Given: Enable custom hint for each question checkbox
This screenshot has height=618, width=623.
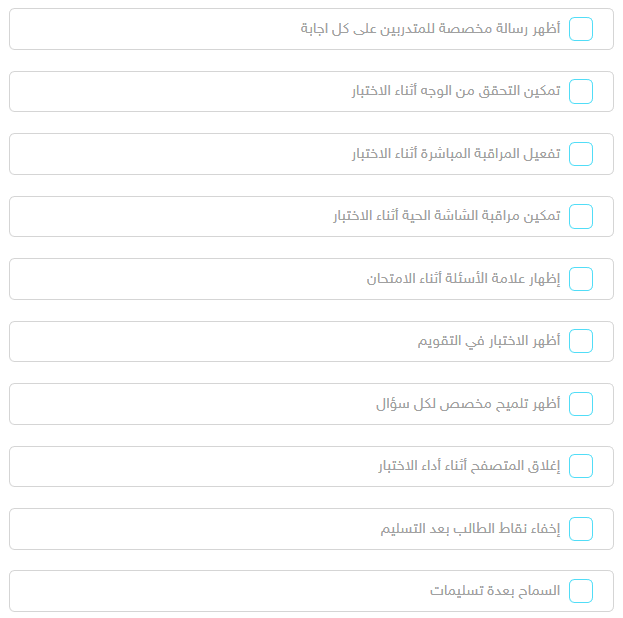Looking at the screenshot, I should [581, 404].
